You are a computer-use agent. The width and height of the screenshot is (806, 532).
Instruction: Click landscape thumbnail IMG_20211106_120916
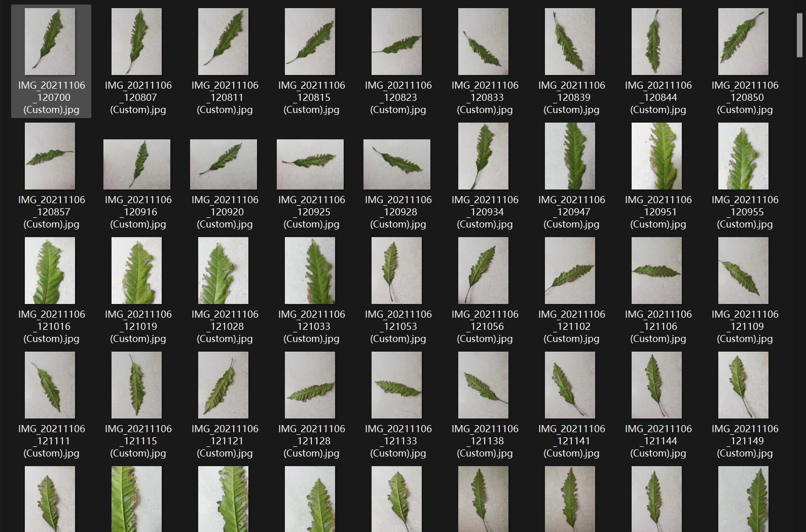[x=137, y=164]
